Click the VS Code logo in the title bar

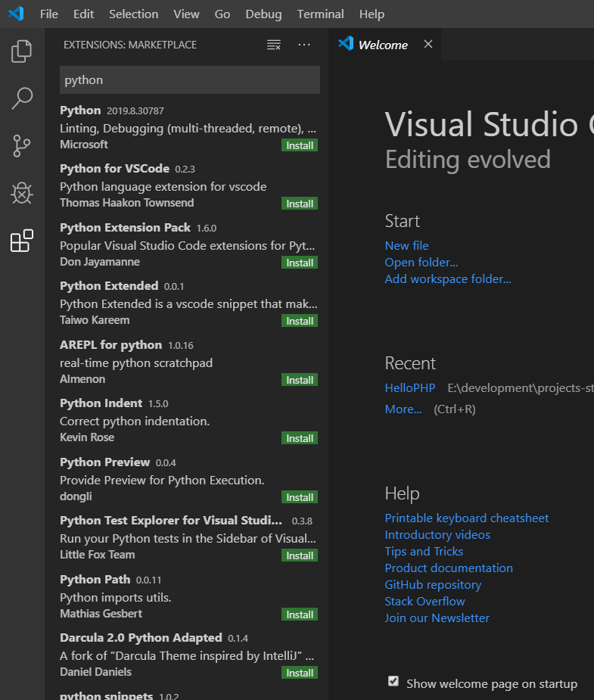pyautogui.click(x=16, y=14)
